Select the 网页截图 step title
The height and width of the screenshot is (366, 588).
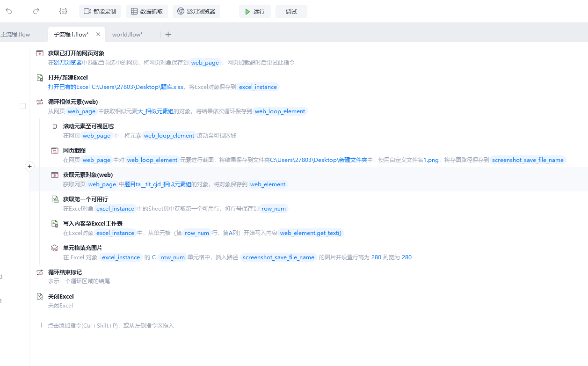74,150
